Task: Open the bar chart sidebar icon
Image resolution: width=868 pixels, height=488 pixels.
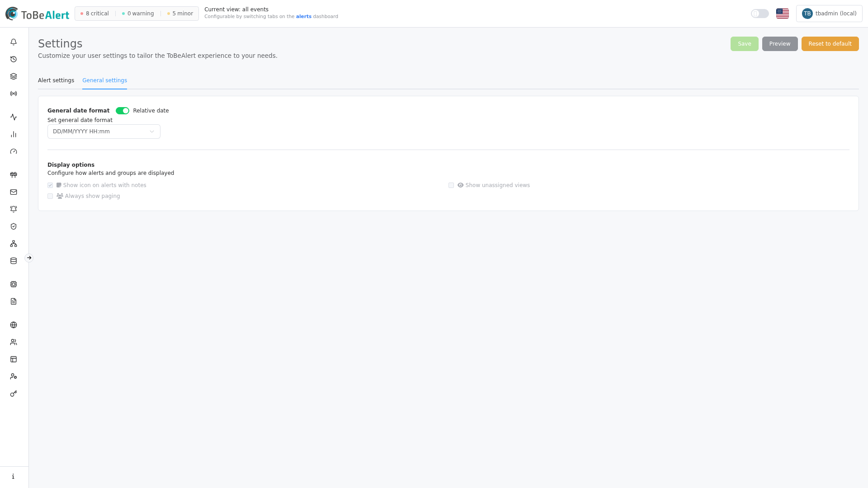Action: (14, 134)
